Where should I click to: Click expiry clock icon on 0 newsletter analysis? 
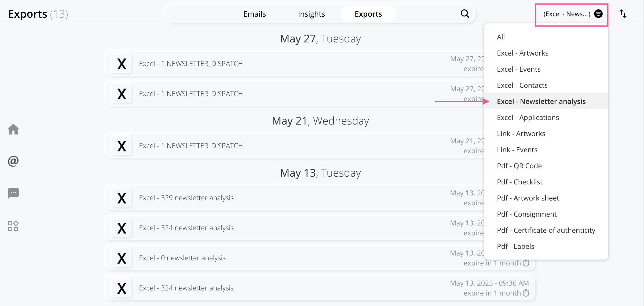click(526, 263)
